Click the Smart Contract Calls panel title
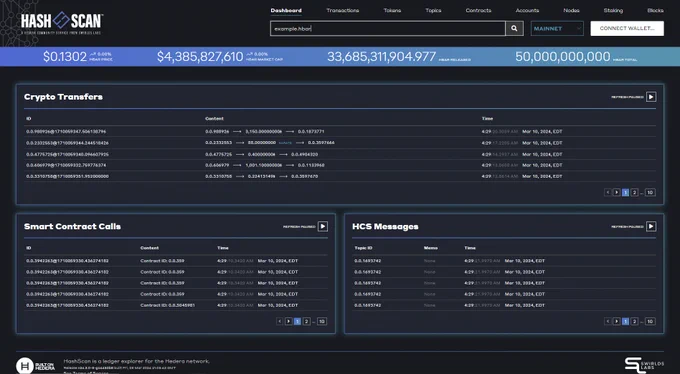680x374 pixels. (72, 226)
